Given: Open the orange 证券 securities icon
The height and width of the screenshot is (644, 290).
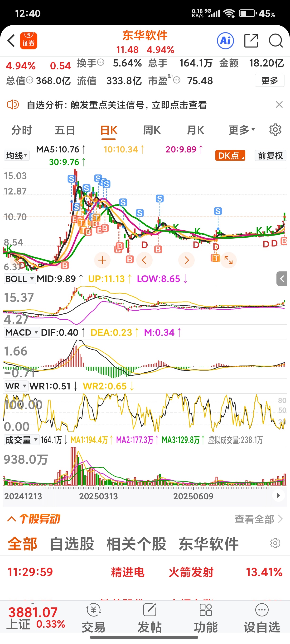Looking at the screenshot, I should click(29, 41).
